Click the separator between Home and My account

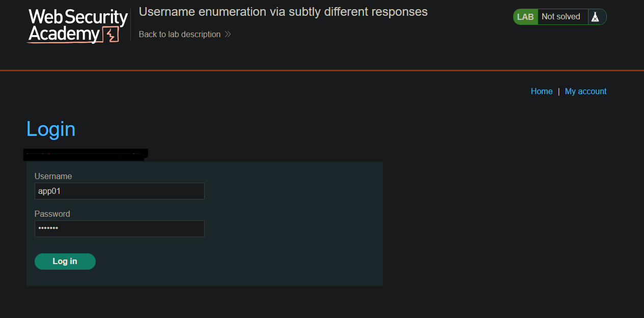coord(558,92)
